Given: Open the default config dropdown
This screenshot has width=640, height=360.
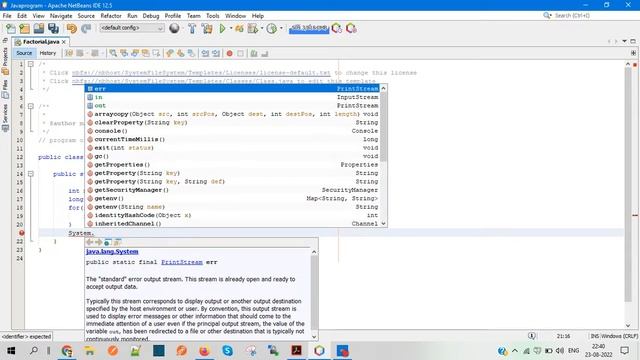Looking at the screenshot, I should [131, 28].
